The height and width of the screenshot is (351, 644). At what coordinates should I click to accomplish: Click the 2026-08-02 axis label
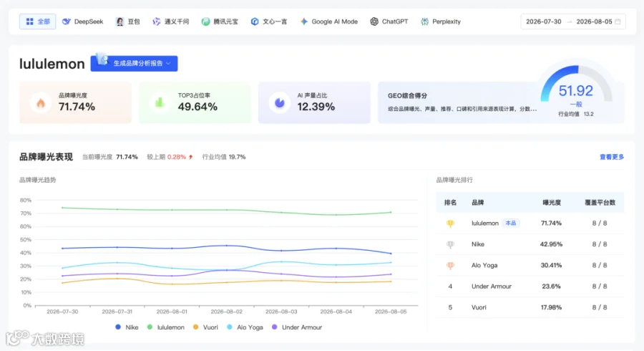(226, 312)
